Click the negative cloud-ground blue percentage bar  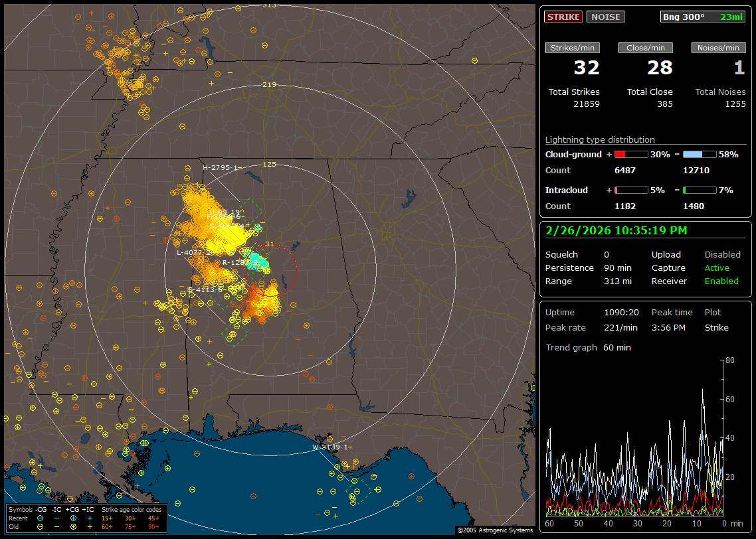tap(700, 154)
